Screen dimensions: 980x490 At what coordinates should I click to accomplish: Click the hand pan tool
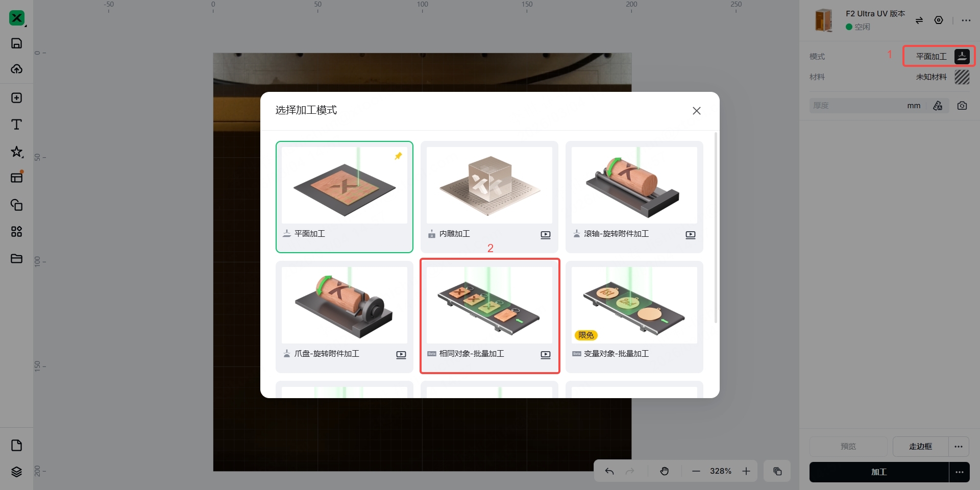tap(664, 471)
